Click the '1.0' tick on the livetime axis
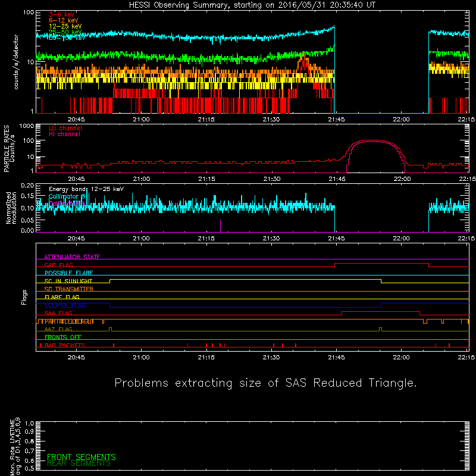The image size is (476, 476). [29, 424]
